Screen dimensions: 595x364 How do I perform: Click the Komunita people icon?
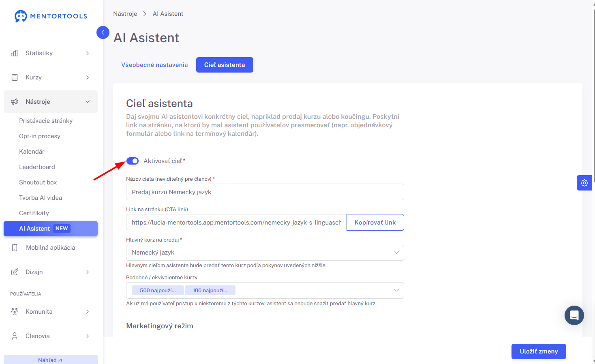click(15, 312)
